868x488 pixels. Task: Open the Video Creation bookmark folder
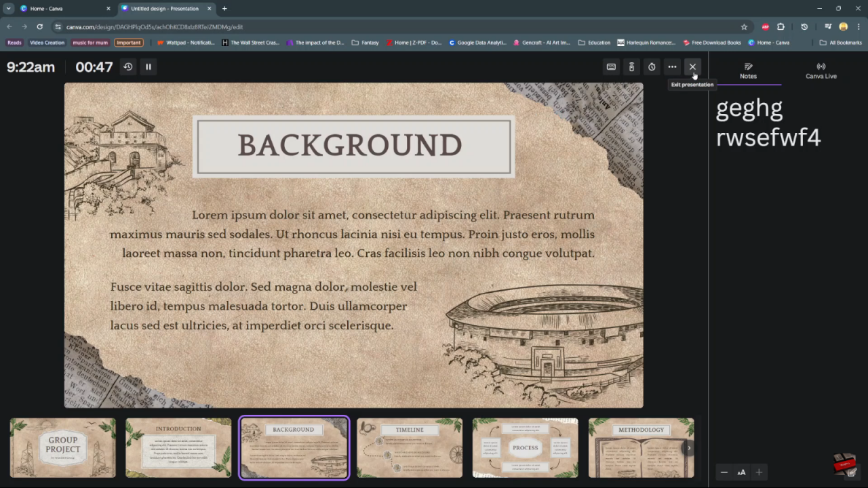pos(47,42)
